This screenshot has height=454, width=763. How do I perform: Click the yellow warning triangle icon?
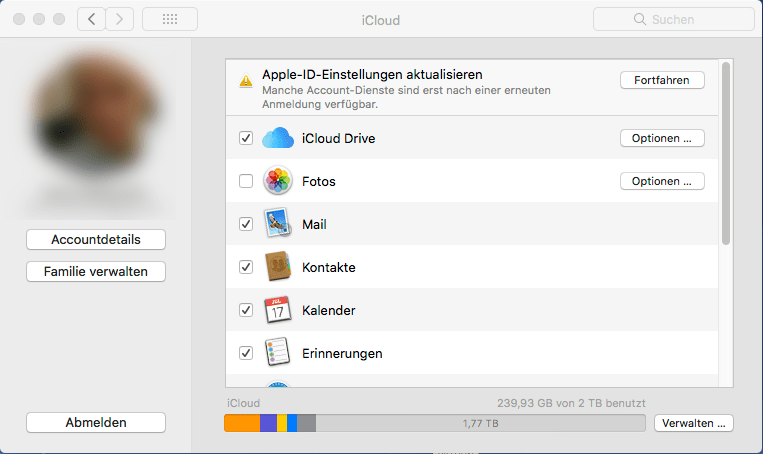(x=246, y=80)
